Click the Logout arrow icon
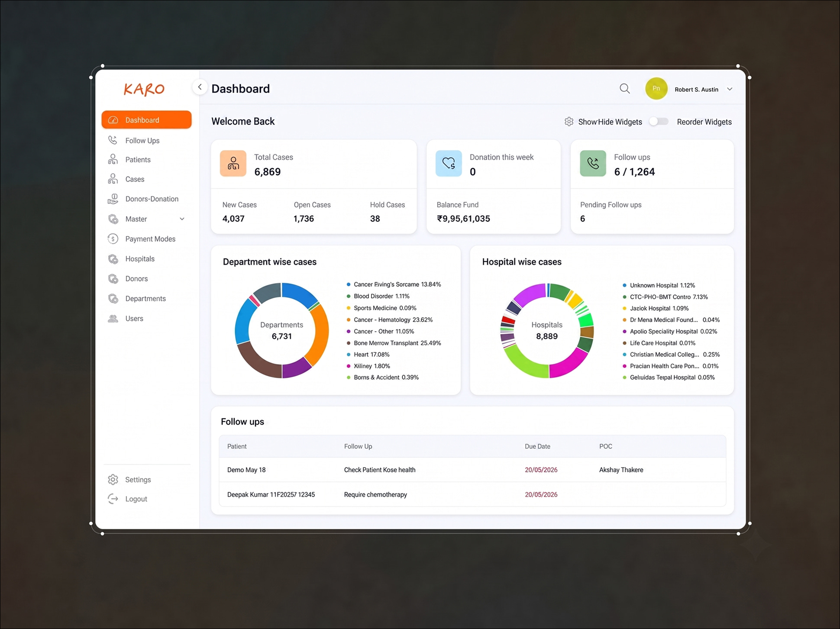This screenshot has height=629, width=840. click(x=113, y=499)
